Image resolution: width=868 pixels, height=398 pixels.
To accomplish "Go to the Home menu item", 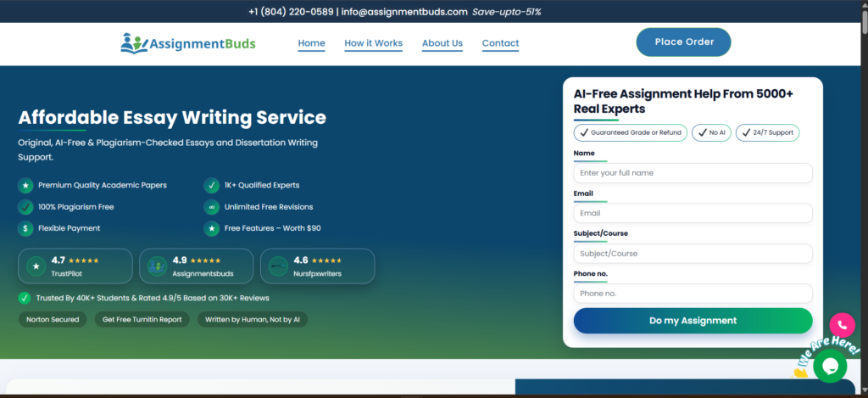I will (312, 43).
